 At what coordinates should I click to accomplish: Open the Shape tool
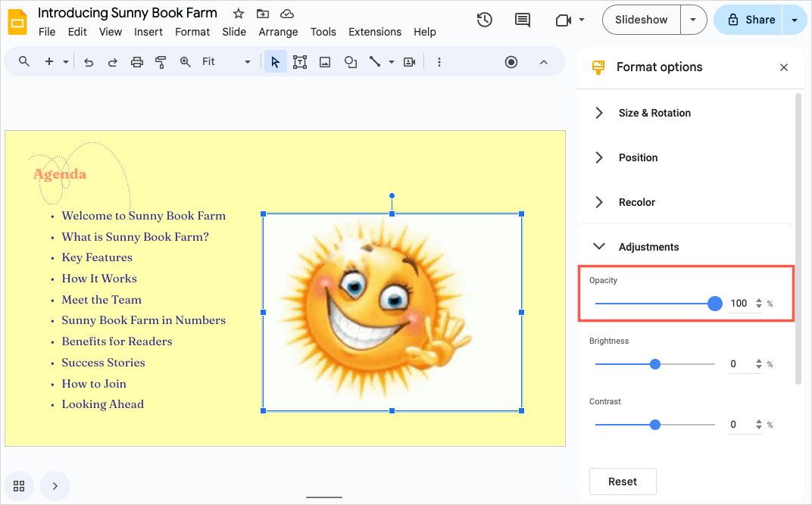pyautogui.click(x=350, y=62)
